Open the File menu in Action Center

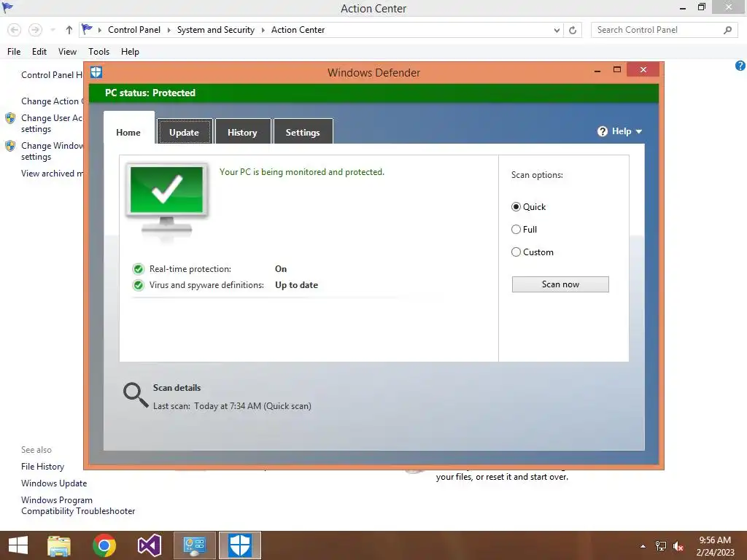tap(14, 52)
